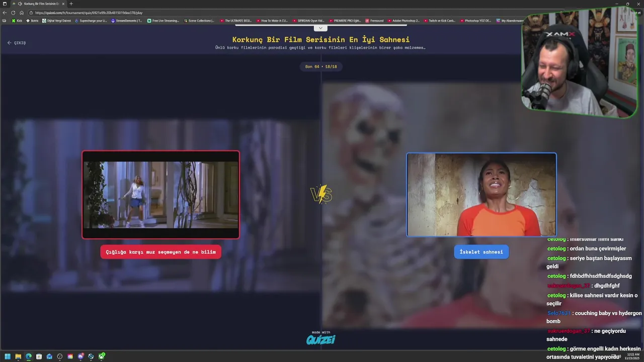Open the Photoshop YÜZ DE... bookmark

click(475, 21)
